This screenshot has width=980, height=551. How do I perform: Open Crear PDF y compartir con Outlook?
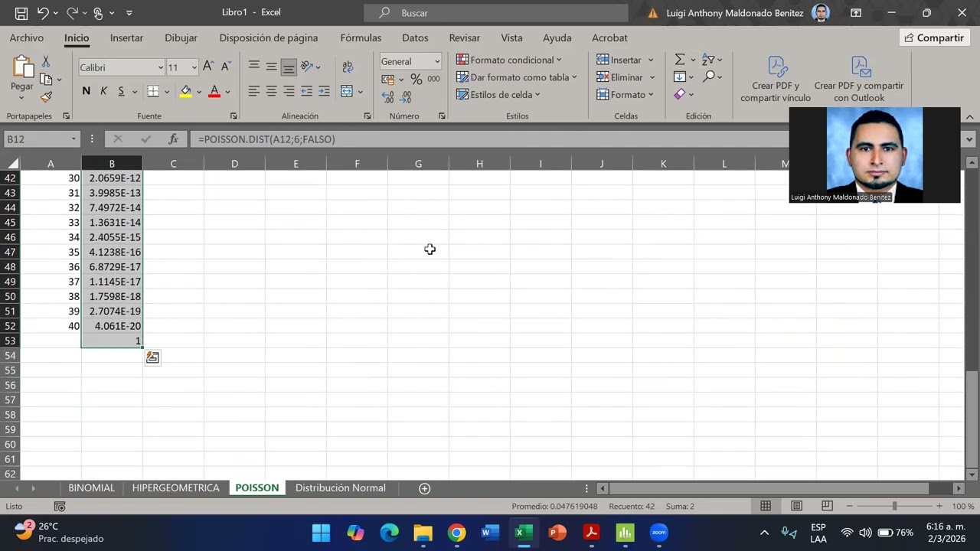pos(859,80)
